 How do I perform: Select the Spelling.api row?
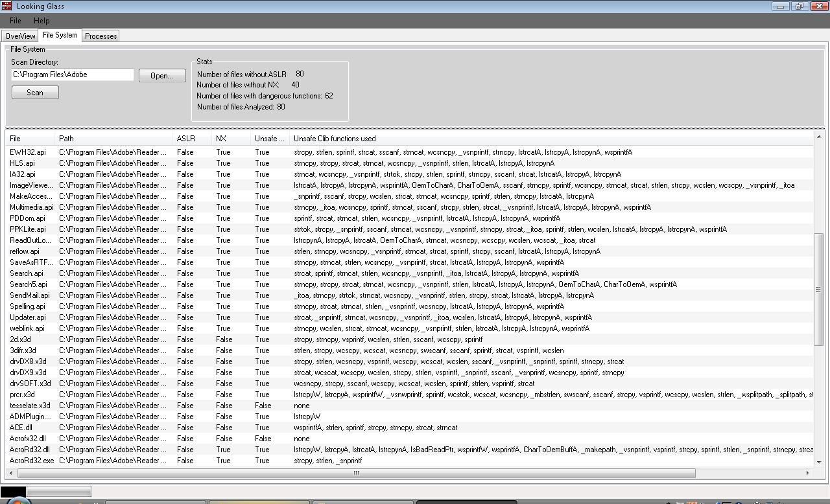click(410, 306)
